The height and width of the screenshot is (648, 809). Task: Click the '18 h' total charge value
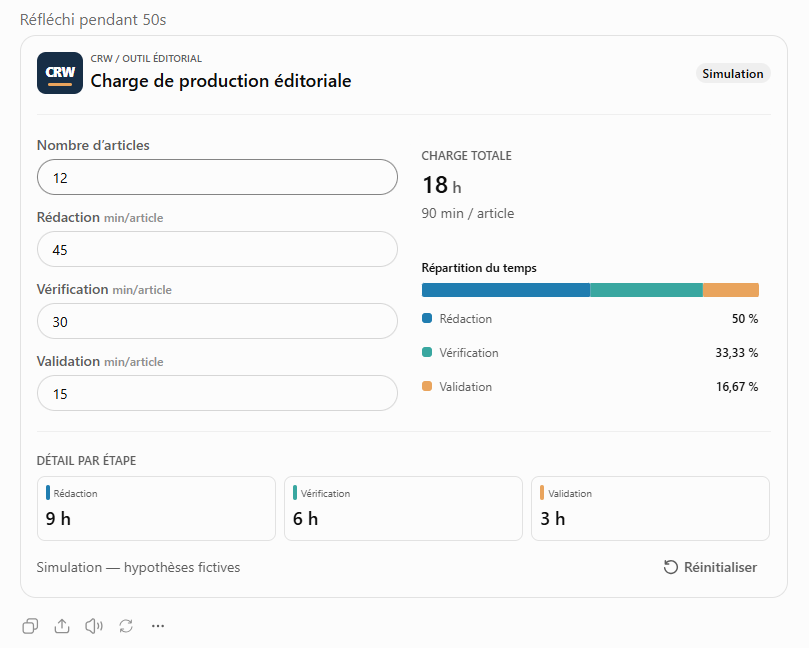(442, 185)
